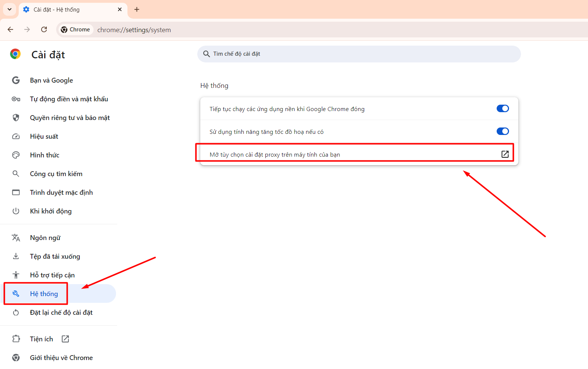The height and width of the screenshot is (369, 588).
Task: Click external link icon beside Tiện ích
Action: 65,339
